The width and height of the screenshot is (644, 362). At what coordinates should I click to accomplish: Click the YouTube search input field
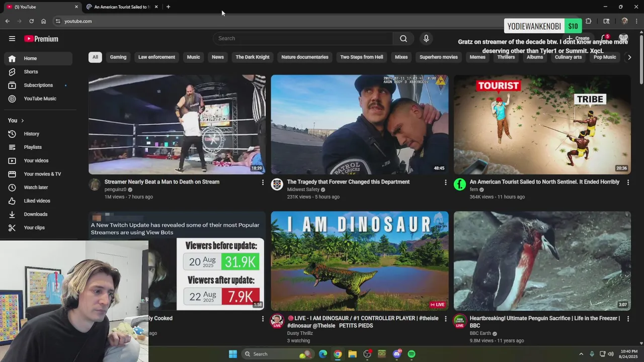click(x=303, y=38)
